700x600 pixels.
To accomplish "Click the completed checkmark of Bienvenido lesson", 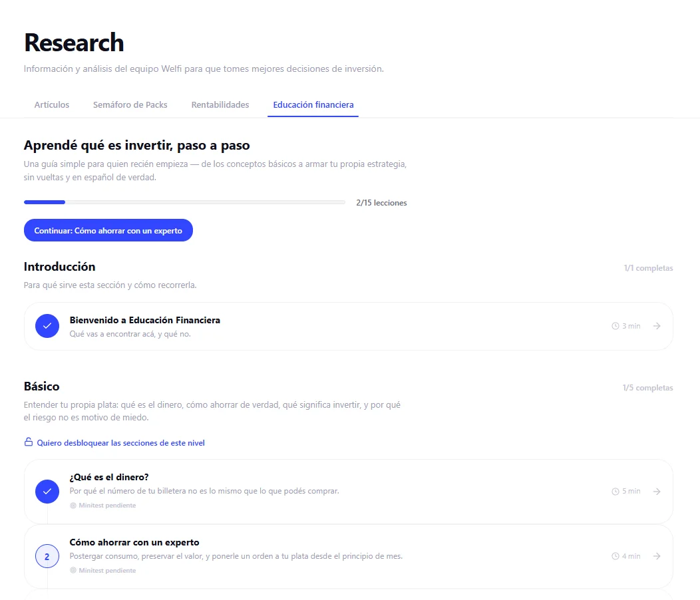I will click(x=47, y=326).
